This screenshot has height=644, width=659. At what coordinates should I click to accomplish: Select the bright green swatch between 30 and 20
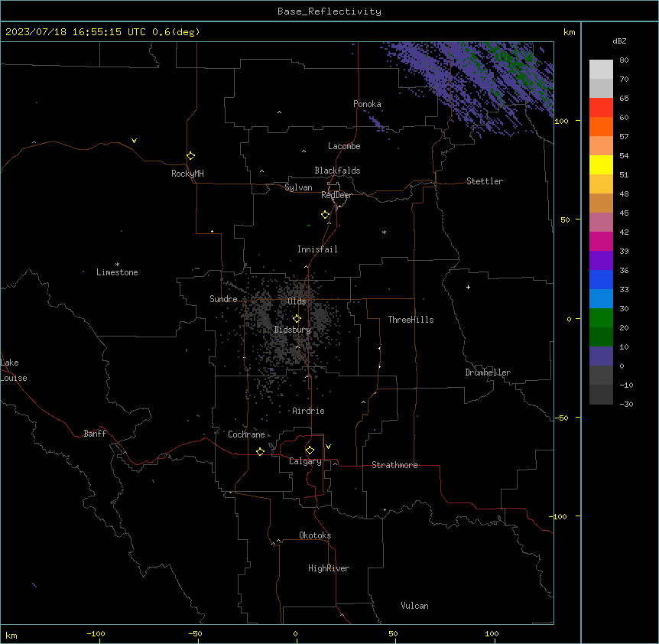coord(601,318)
